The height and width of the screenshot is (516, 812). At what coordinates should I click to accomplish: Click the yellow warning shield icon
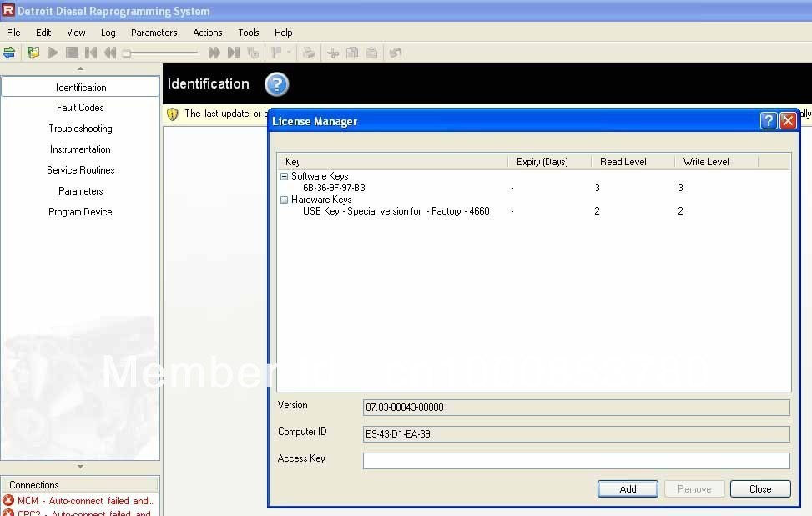173,114
